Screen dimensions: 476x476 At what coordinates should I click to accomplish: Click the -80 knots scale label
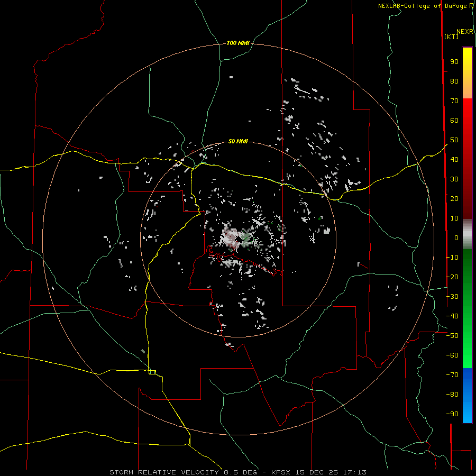click(452, 395)
